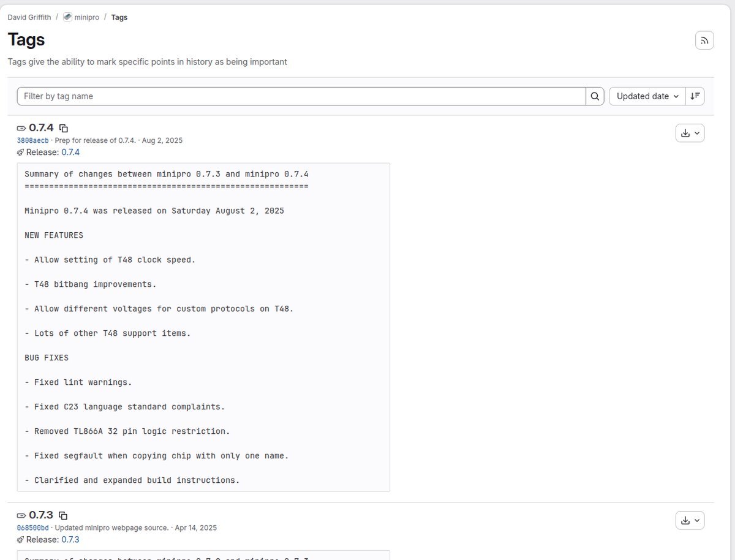
Task: Open commit 068500bd link
Action: tap(32, 528)
